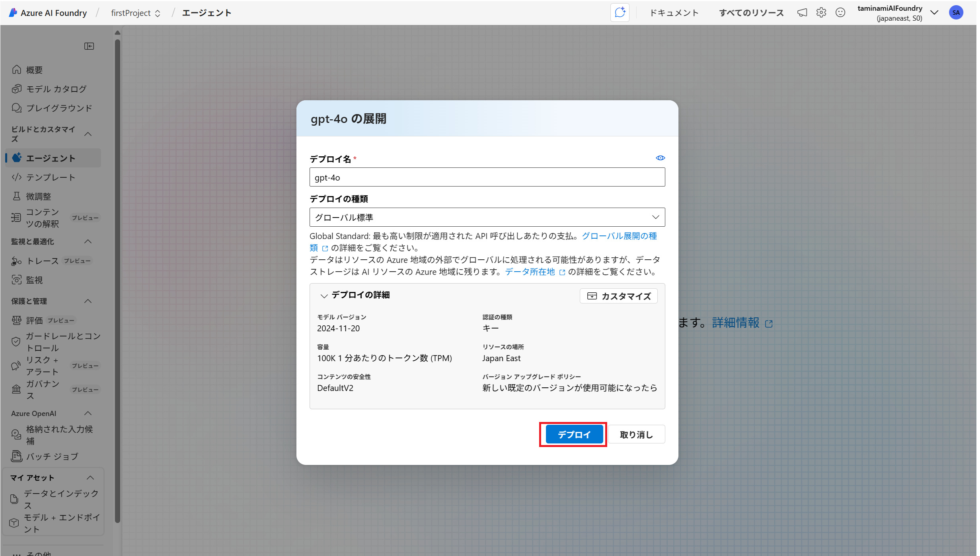Image resolution: width=980 pixels, height=556 pixels.
Task: Click the AI chat sparkle icon
Action: 620,13
